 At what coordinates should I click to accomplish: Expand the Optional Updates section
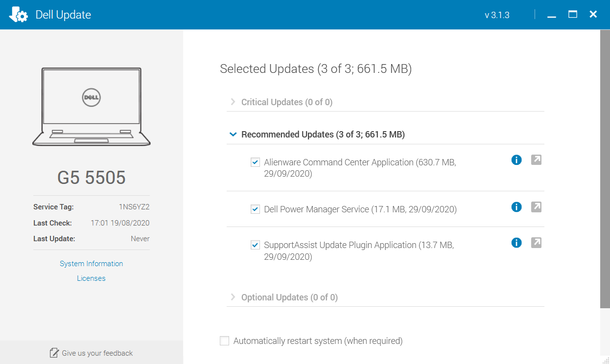click(233, 297)
